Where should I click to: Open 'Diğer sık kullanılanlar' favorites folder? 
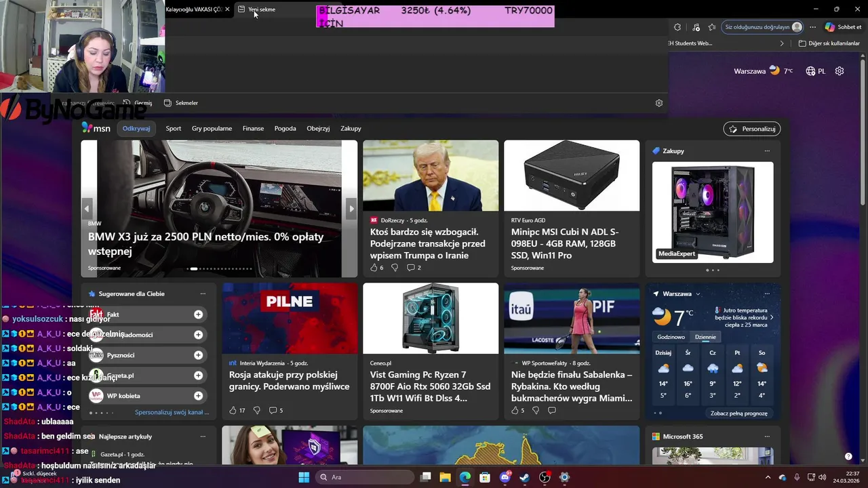coord(829,43)
